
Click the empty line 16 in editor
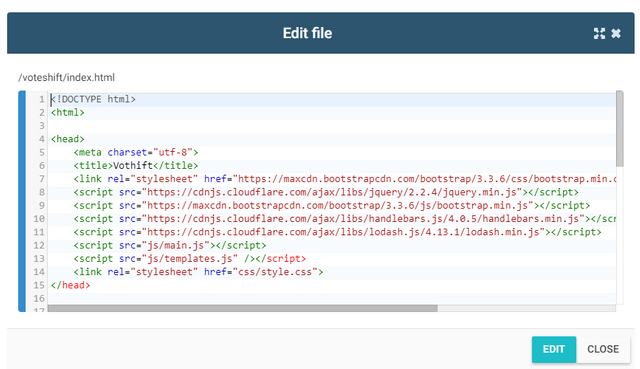(x=331, y=299)
